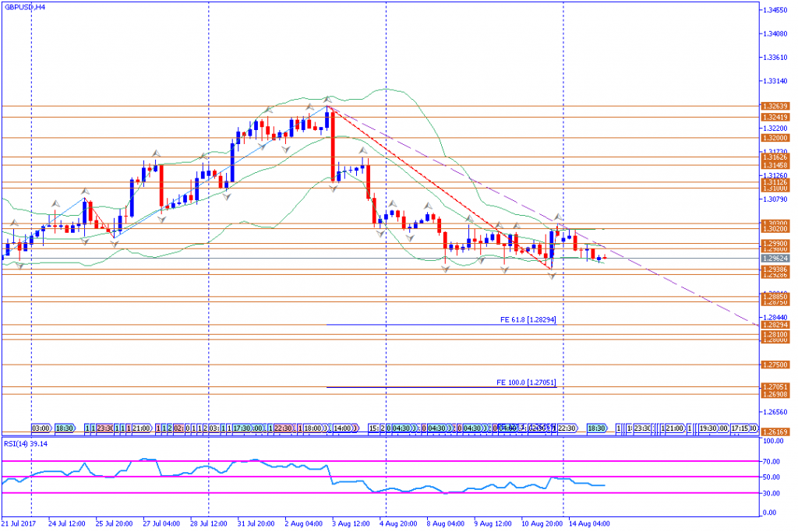
Task: Click the 19:30 event marker near the right edge
Action: (708, 428)
